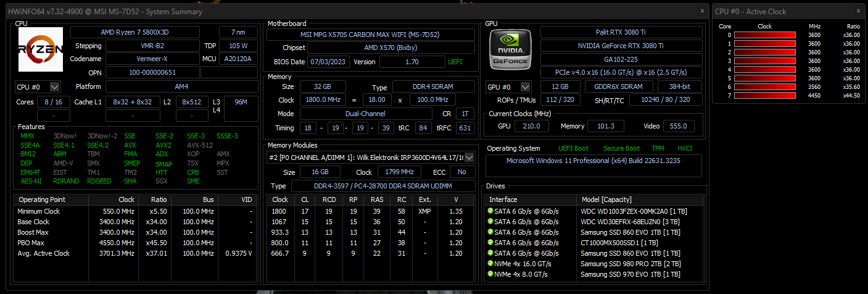This screenshot has height=294, width=868.
Task: Click the NVIDIA GeForce logo image
Action: point(511,50)
